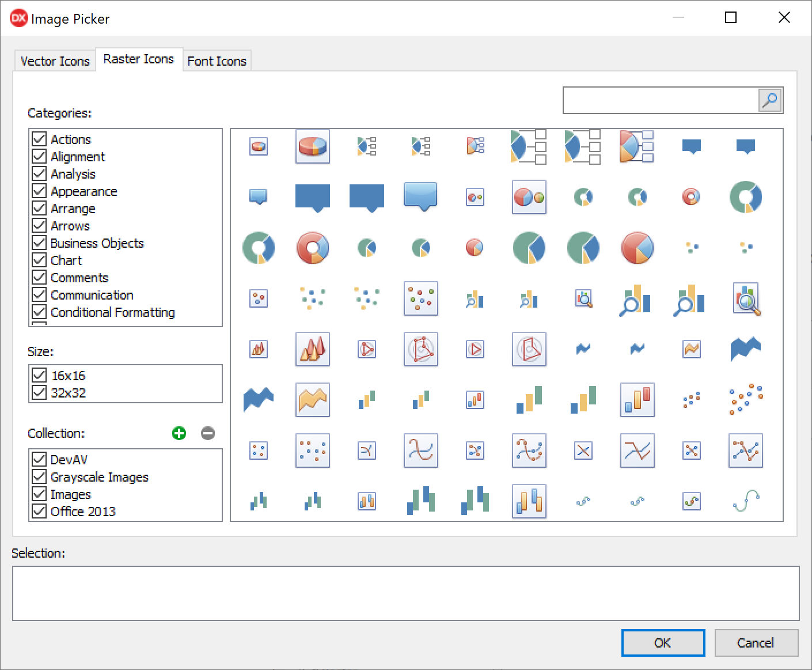812x670 pixels.
Task: Click in the icon search text field
Action: (661, 101)
